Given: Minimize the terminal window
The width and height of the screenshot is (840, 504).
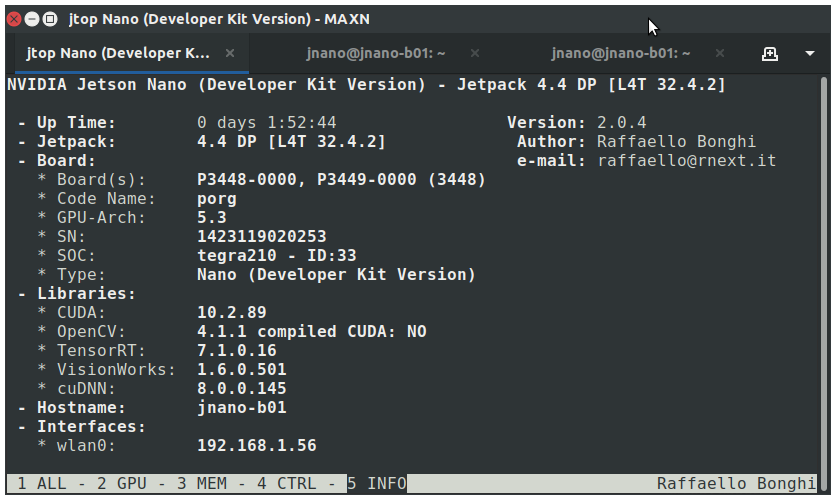Looking at the screenshot, I should (32, 19).
